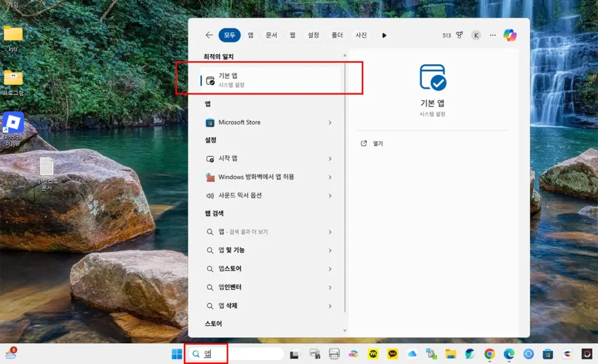Click the Copilot icon in search panel
The height and width of the screenshot is (364, 598).
pos(510,35)
